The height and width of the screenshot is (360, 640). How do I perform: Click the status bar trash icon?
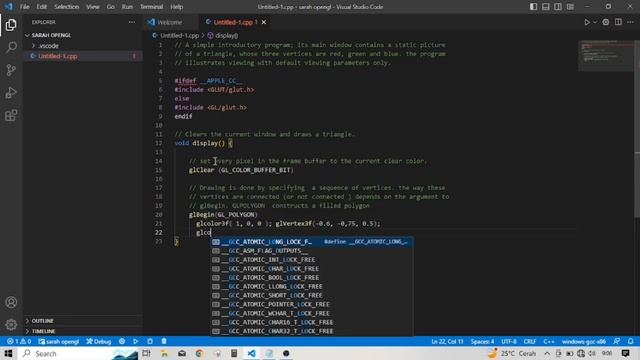coord(164,341)
